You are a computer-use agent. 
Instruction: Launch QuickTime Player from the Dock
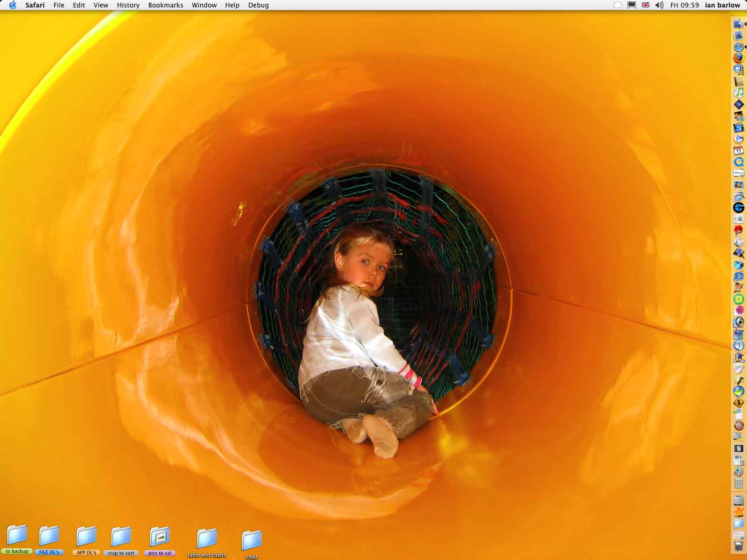click(739, 162)
